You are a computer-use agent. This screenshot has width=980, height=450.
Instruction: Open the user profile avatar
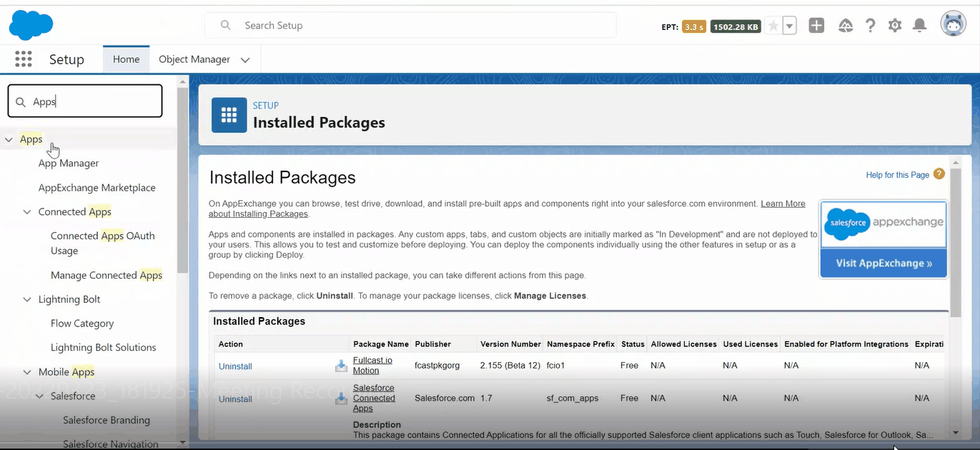[954, 25]
